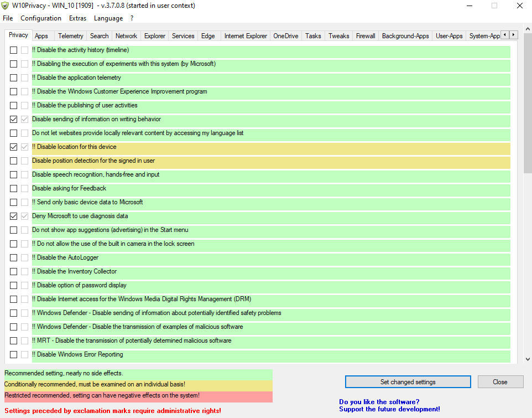Switch to the Firewall tab
The image size is (532, 418).
pos(366,36)
